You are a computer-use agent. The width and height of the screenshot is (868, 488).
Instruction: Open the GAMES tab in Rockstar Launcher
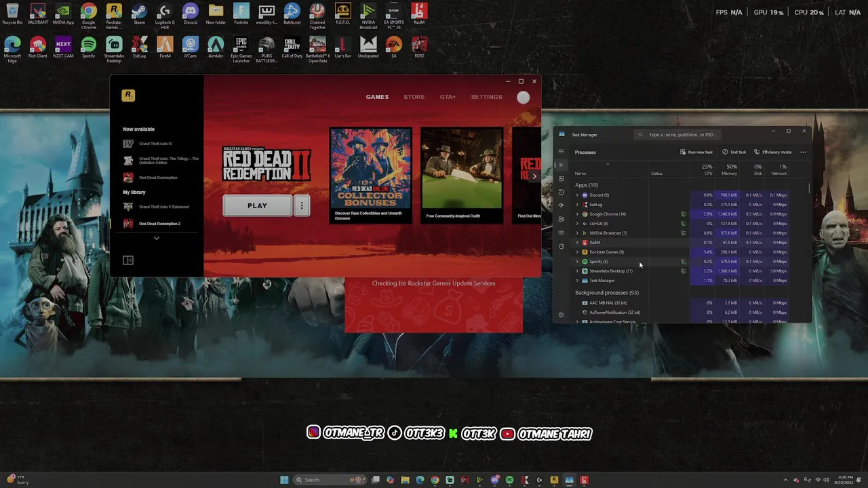377,97
